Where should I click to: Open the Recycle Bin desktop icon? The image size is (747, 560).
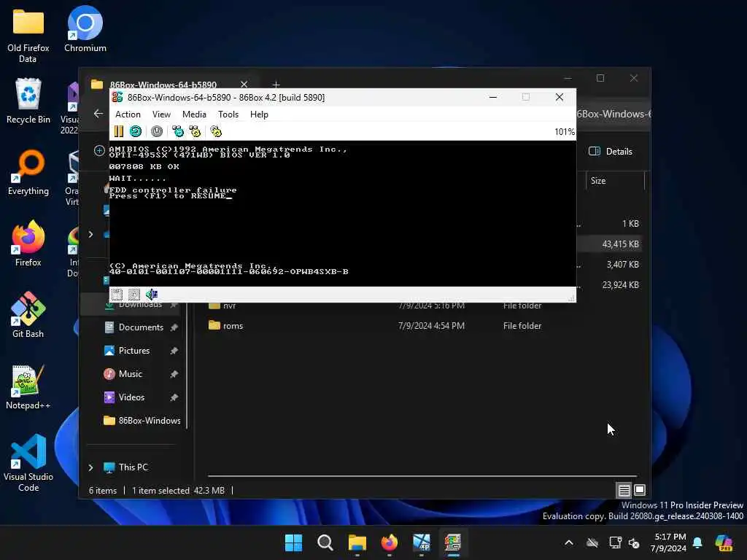(28, 101)
